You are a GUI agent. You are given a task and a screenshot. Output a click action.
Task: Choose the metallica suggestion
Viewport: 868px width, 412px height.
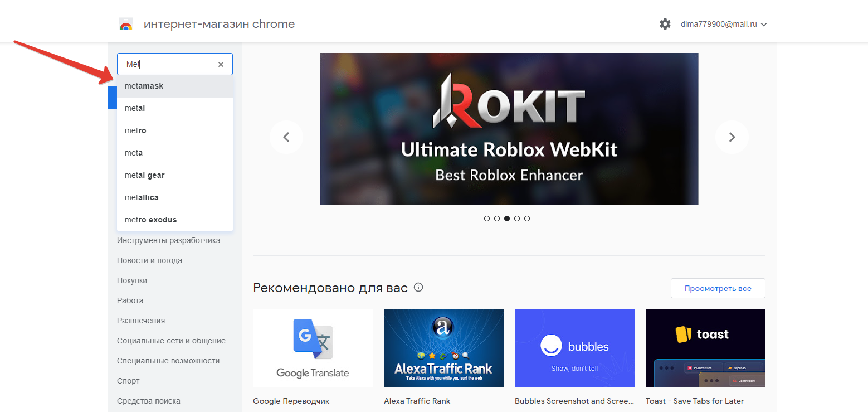(175, 198)
